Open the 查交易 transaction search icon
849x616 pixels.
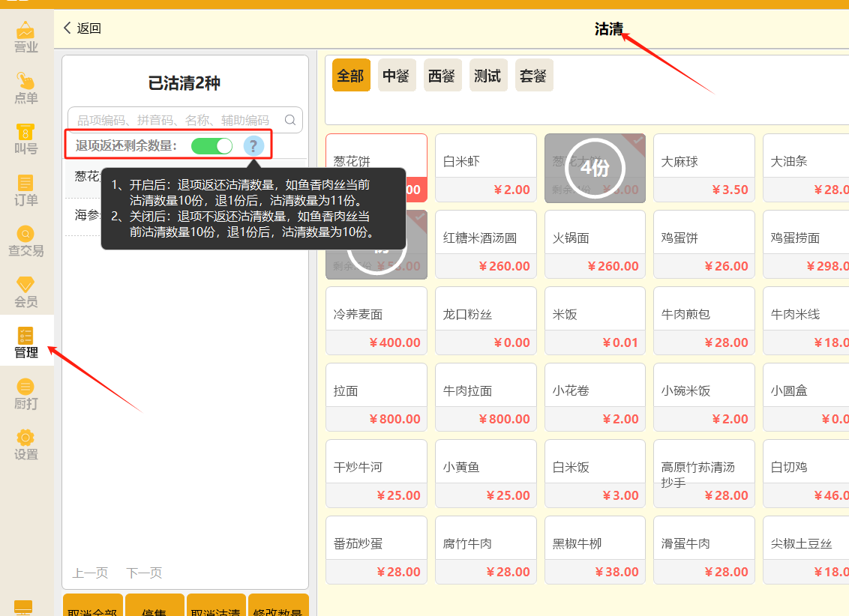pyautogui.click(x=26, y=240)
